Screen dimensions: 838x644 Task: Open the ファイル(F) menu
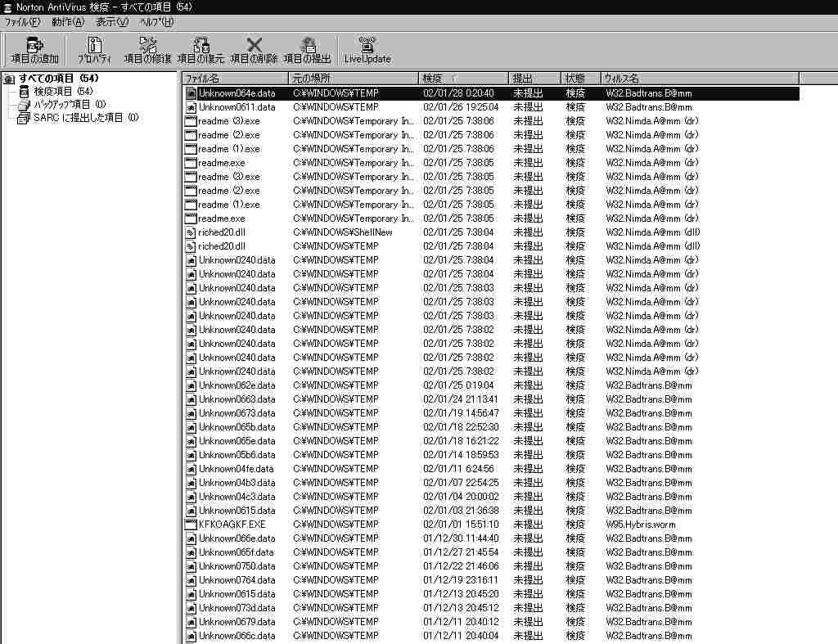22,22
